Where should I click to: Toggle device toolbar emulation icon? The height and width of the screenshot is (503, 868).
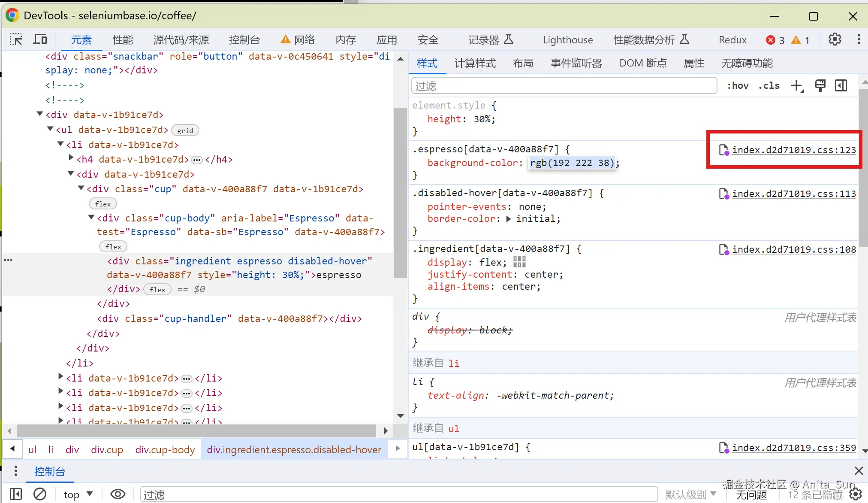tap(40, 40)
